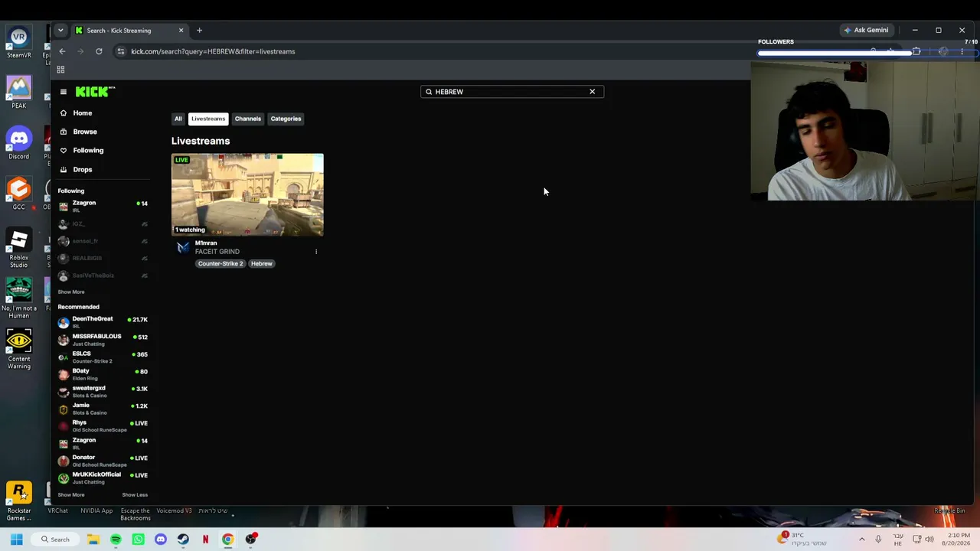Open the GCC desktop shortcut

tap(19, 194)
